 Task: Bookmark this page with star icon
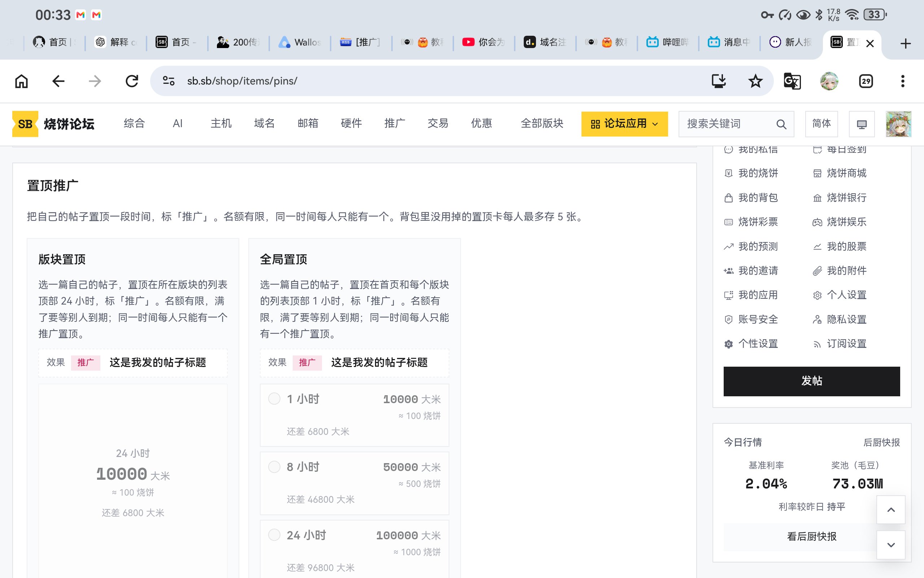(x=755, y=81)
